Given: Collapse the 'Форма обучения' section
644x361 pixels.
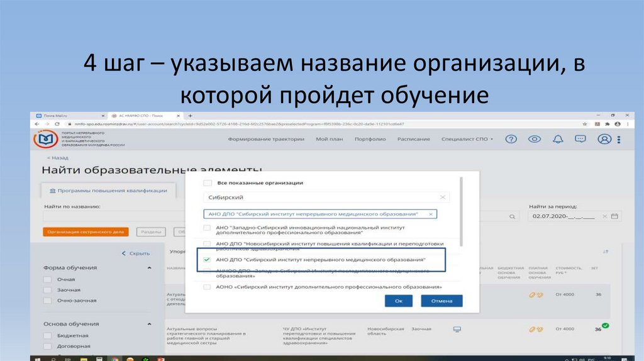Looking at the screenshot, I should click(149, 268).
